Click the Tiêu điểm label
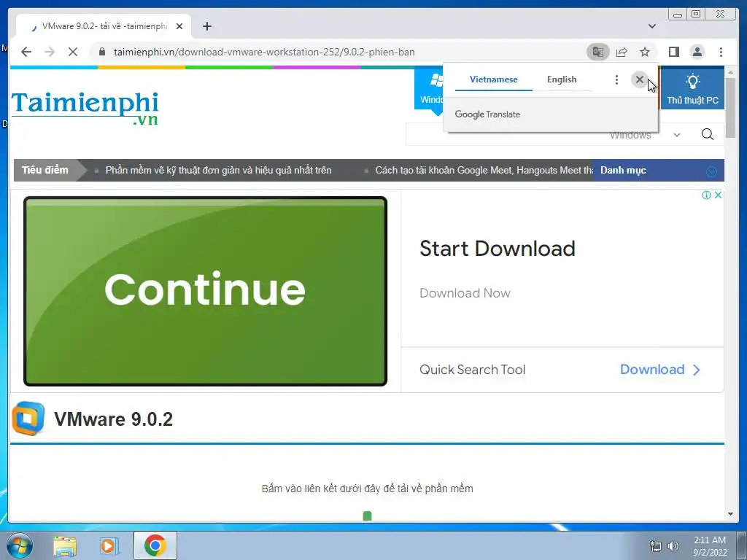747x560 pixels. coord(44,170)
